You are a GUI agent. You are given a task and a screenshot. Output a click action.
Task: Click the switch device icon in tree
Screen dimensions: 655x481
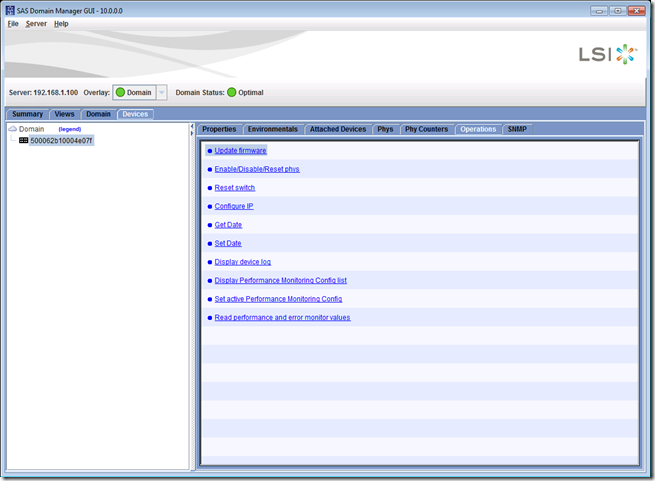pyautogui.click(x=23, y=140)
